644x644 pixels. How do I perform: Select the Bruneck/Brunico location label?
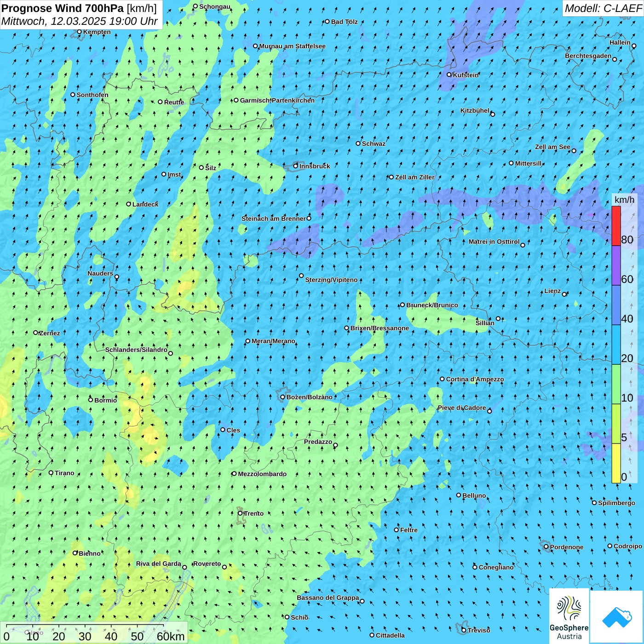pyautogui.click(x=432, y=305)
